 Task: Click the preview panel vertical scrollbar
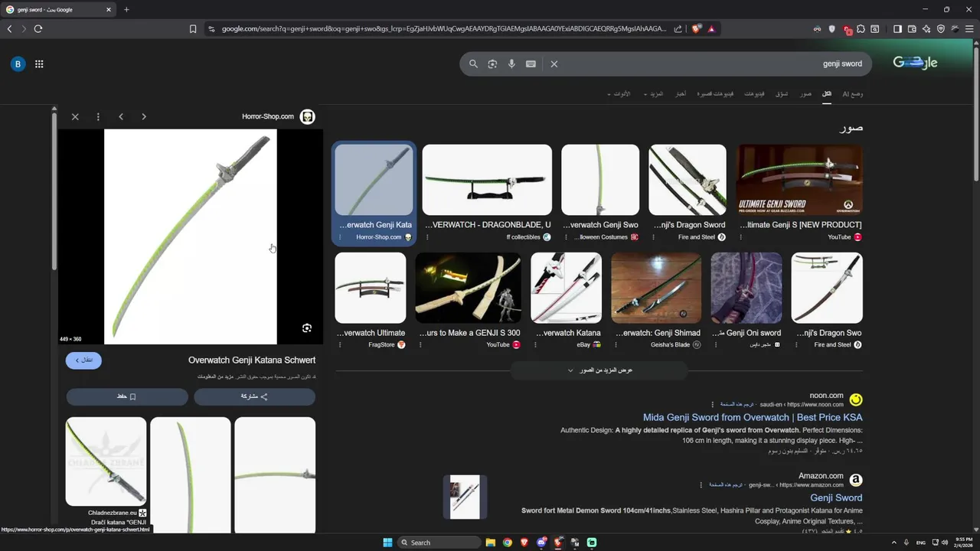point(54,191)
